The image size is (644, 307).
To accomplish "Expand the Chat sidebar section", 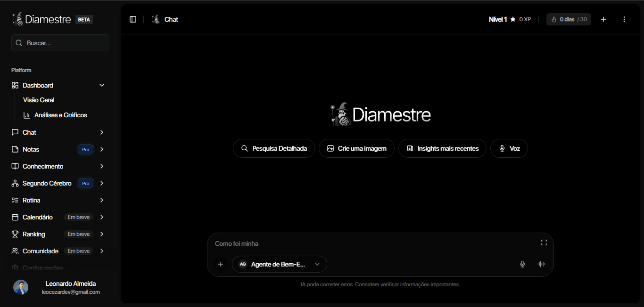I will point(102,132).
